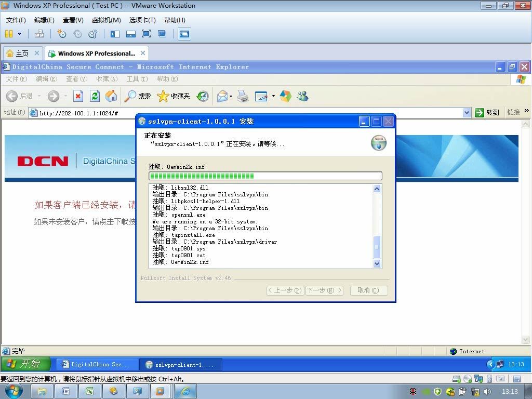
Task: Click host Windows Start orb
Action: point(14,392)
